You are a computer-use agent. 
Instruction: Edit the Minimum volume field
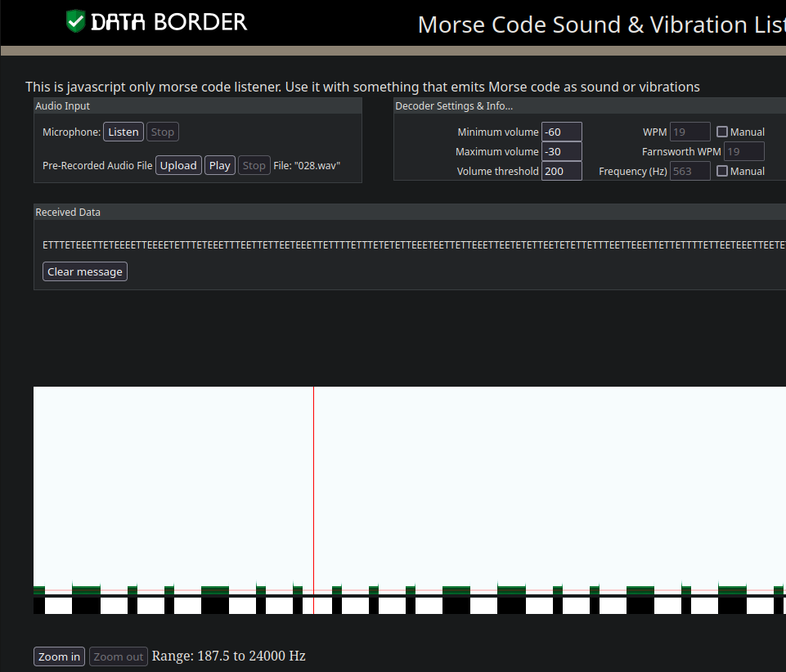[x=561, y=132]
